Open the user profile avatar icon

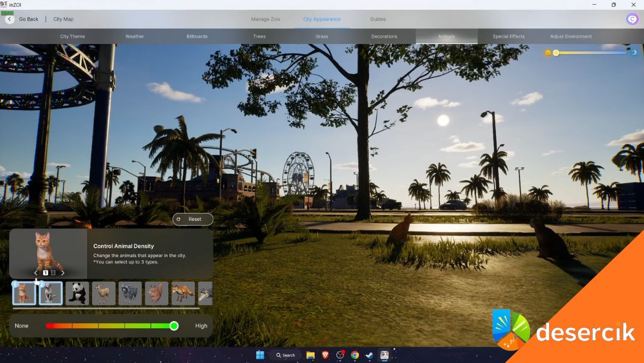(632, 19)
